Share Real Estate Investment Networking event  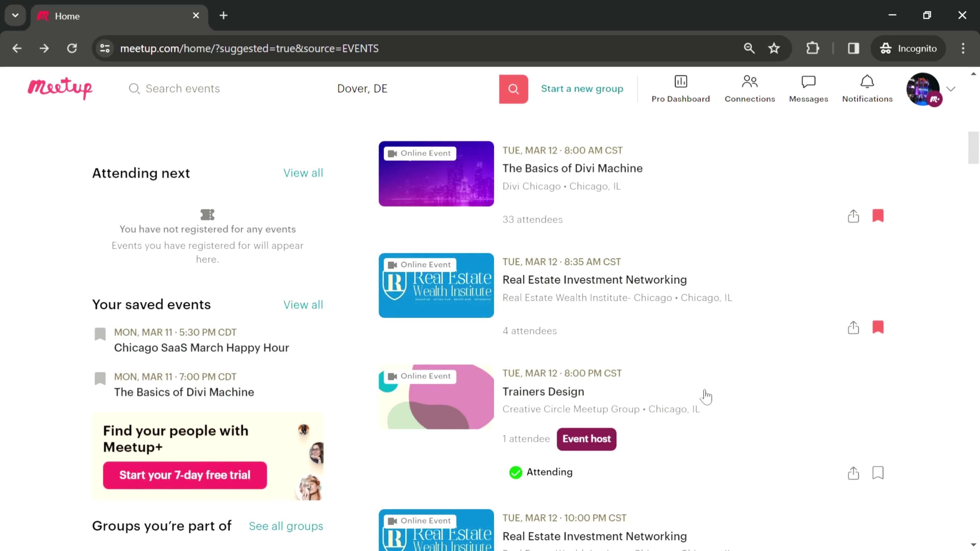[853, 328]
